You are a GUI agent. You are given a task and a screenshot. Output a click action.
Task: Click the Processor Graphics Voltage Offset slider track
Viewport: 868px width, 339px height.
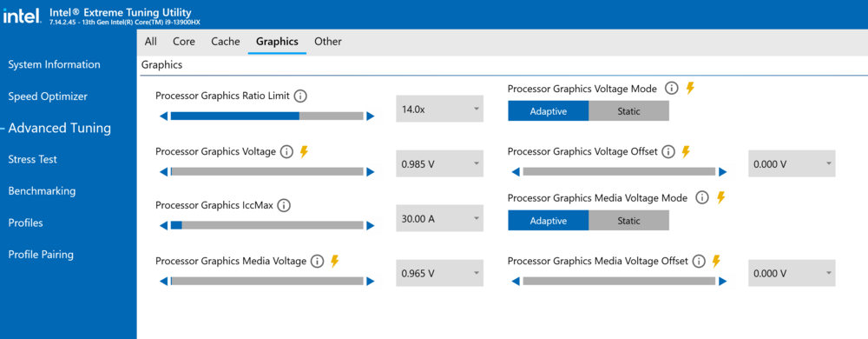[x=619, y=172]
